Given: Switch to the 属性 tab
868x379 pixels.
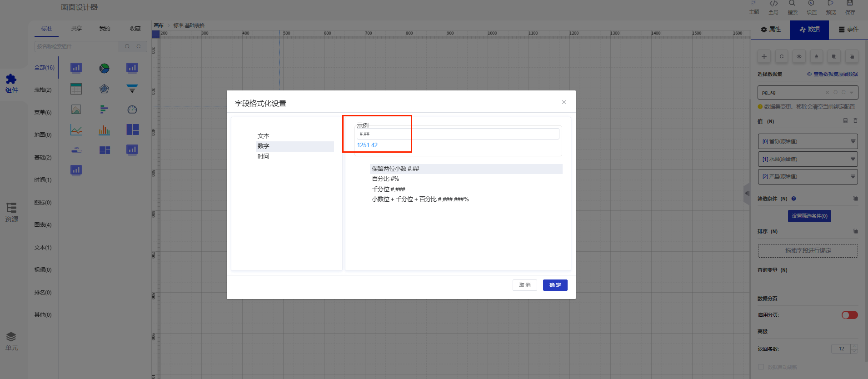Looking at the screenshot, I should click(771, 30).
